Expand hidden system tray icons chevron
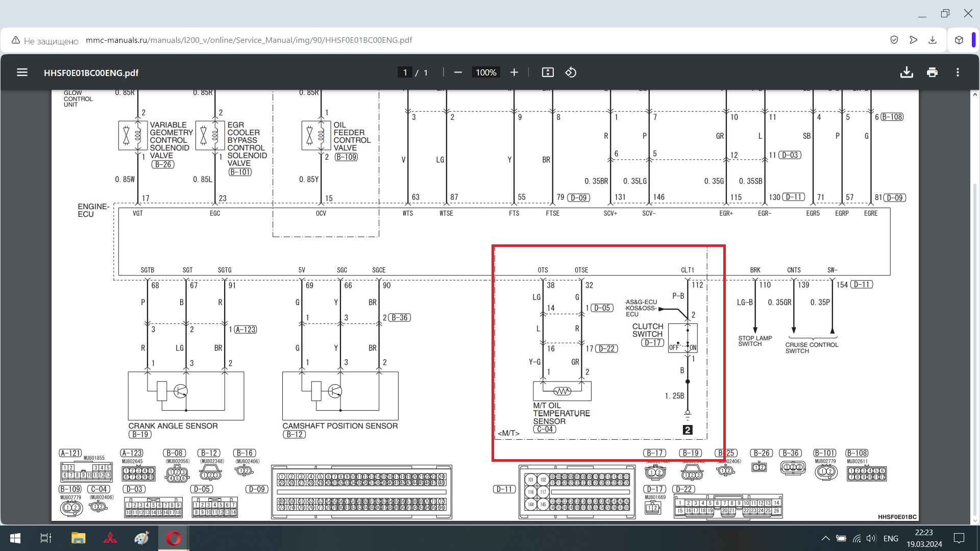 825,538
